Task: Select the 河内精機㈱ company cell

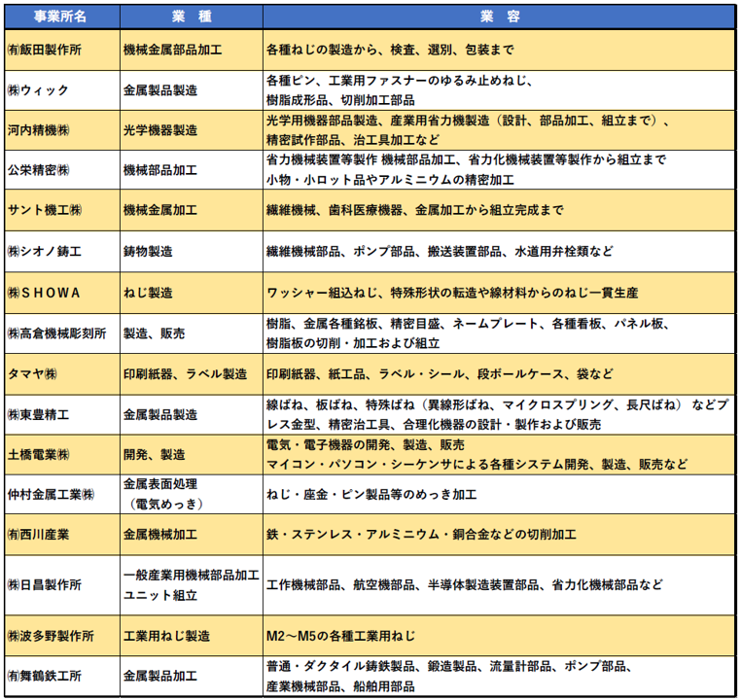Action: tap(62, 130)
